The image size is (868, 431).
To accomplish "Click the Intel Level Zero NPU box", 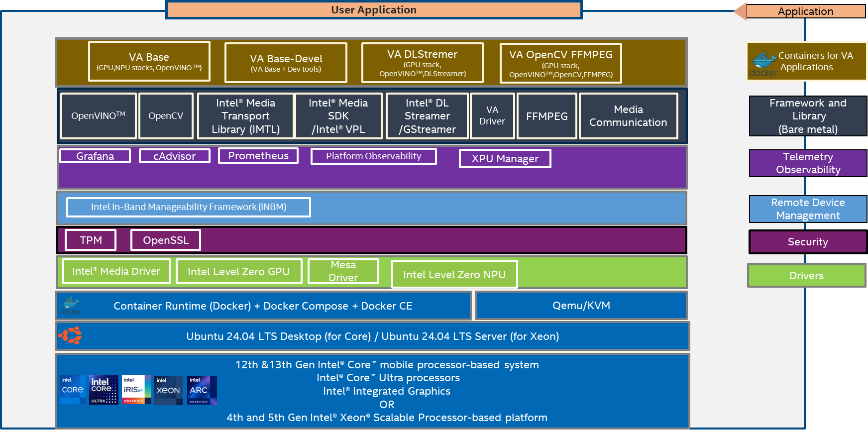I will (x=454, y=274).
